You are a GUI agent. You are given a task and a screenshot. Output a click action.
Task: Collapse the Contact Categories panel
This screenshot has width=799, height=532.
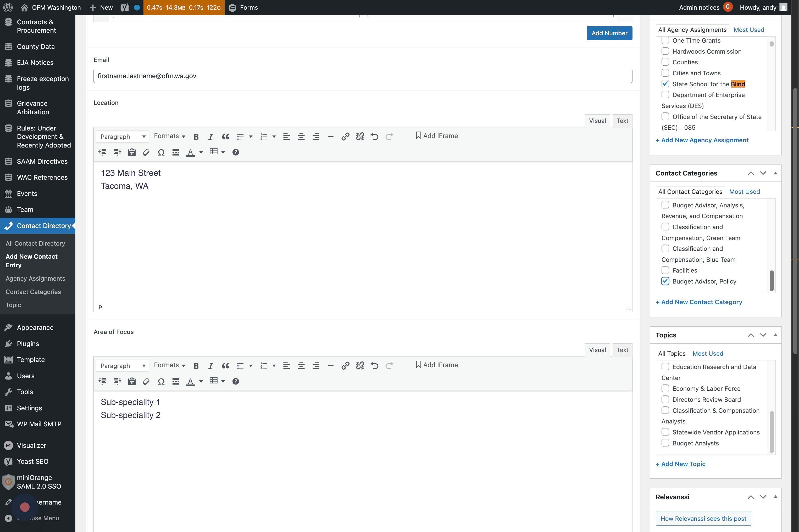tap(775, 173)
